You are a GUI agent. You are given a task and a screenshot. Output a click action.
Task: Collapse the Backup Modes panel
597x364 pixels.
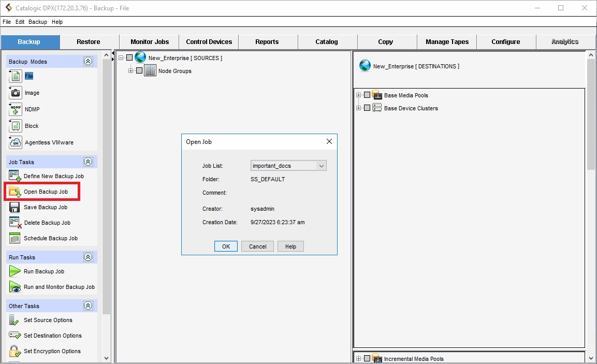click(88, 62)
